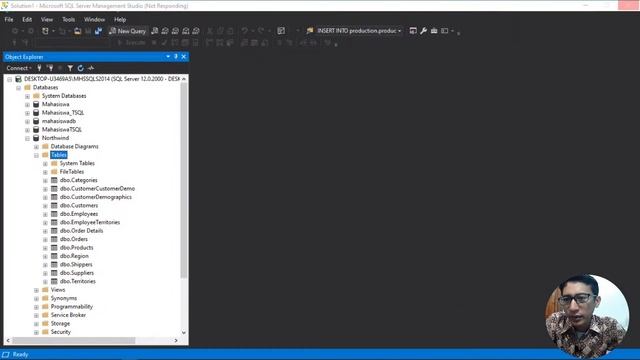Select the dbo.Employees table
Image resolution: width=640 pixels, height=360 pixels.
point(79,214)
